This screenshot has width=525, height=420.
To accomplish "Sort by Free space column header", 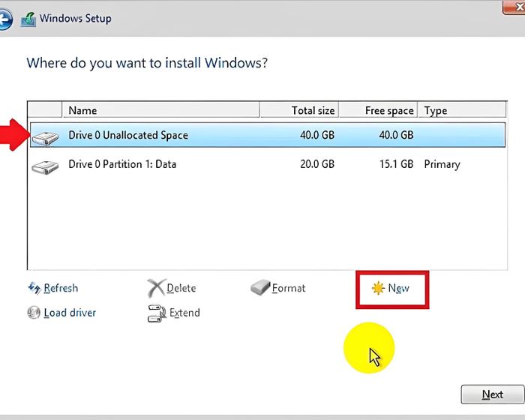I will click(378, 110).
